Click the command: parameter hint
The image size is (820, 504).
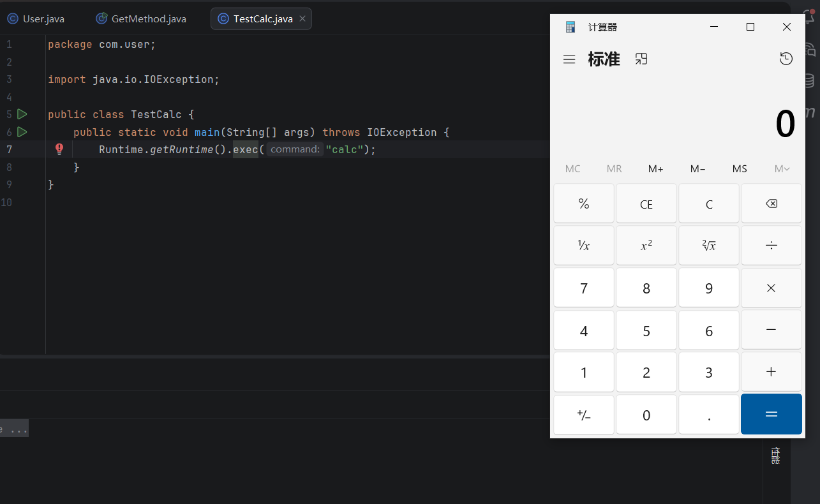[295, 149]
